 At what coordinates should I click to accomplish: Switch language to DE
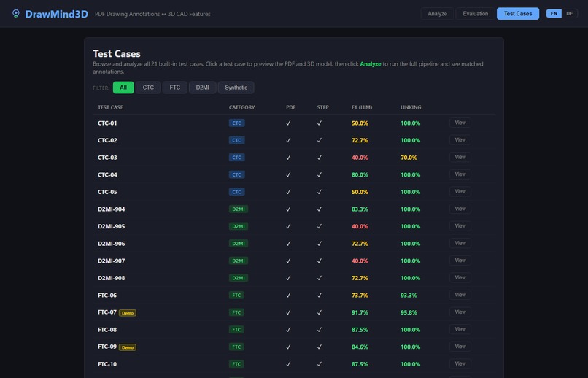(x=570, y=13)
